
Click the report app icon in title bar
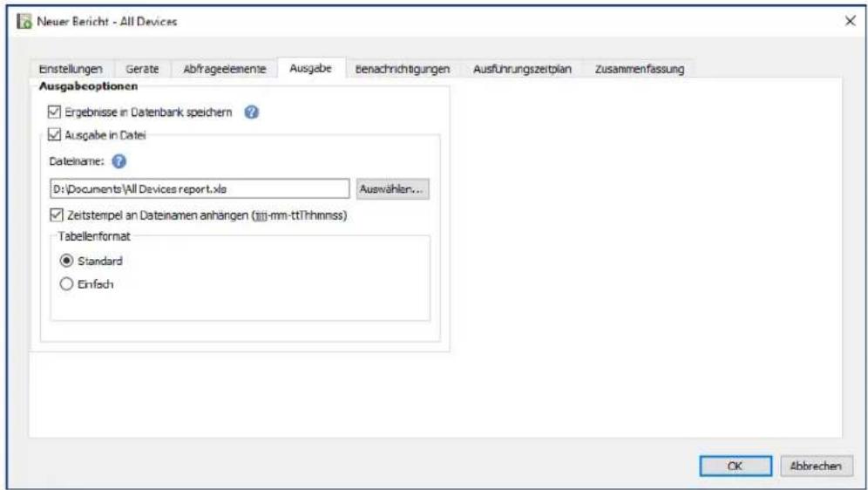tap(24, 22)
